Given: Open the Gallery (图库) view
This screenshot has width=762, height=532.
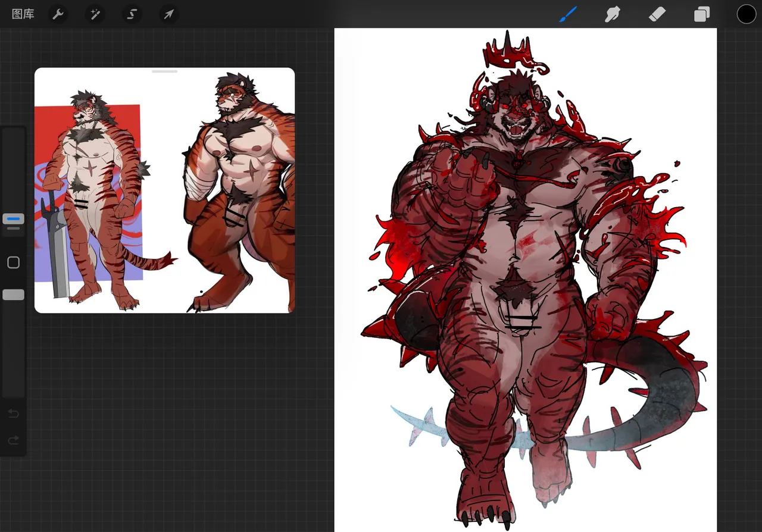Looking at the screenshot, I should coord(23,14).
